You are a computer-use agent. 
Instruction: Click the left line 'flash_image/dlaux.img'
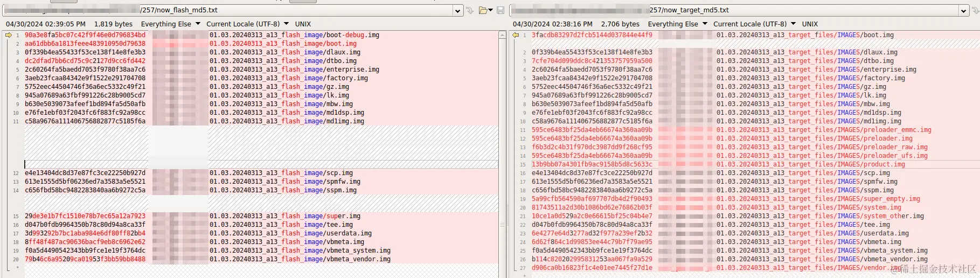coord(321,52)
